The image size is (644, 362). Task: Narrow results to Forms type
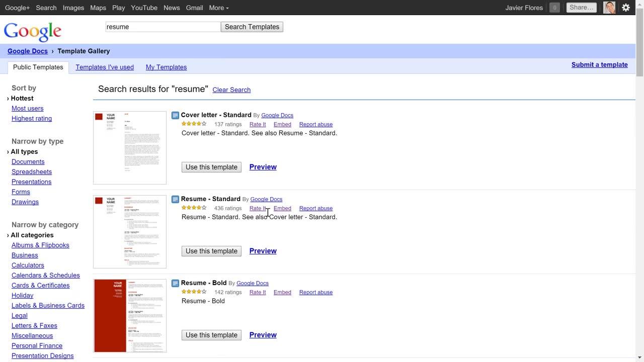[21, 192]
